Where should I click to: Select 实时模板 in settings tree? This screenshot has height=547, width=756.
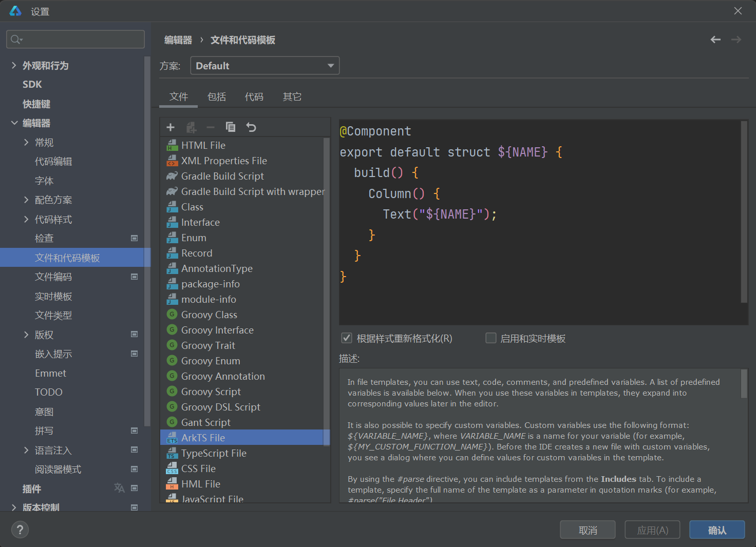tap(53, 296)
